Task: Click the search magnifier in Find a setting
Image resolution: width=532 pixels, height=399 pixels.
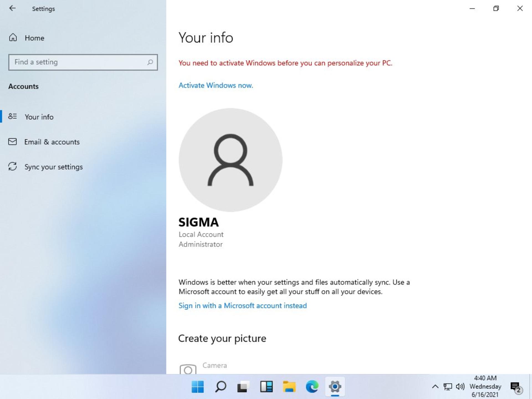Action: [150, 62]
